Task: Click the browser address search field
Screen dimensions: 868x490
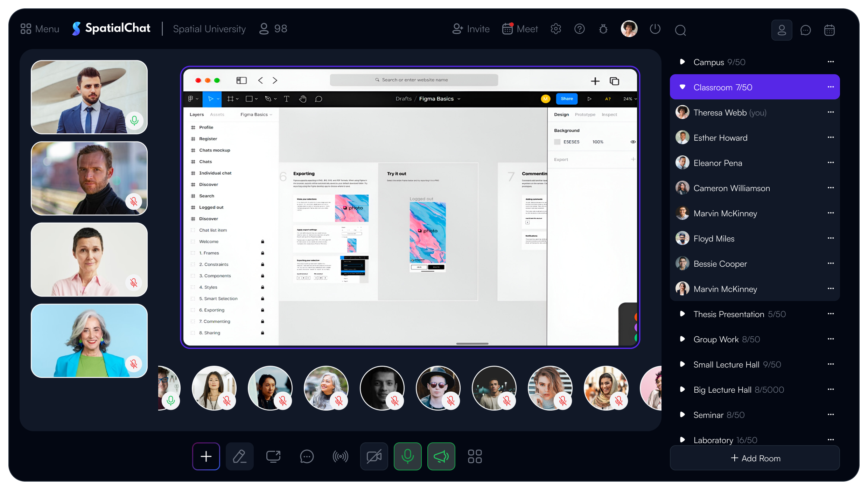Action: pyautogui.click(x=414, y=80)
